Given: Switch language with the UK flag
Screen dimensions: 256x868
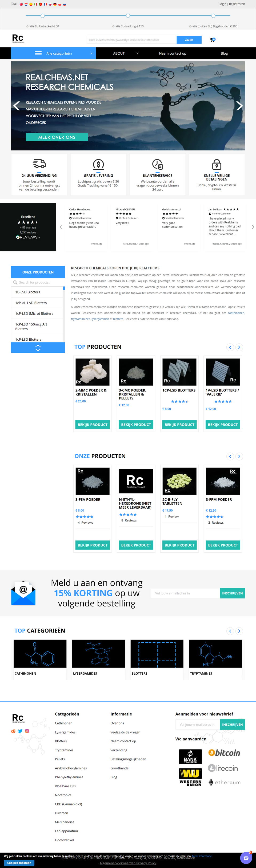Looking at the screenshot, I should (x=21, y=4).
